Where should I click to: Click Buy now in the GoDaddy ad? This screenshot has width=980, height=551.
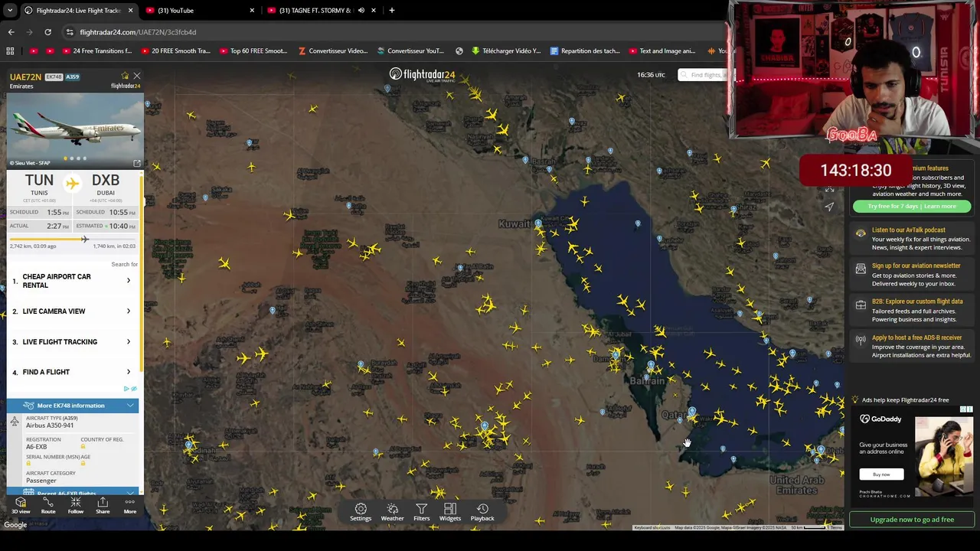pos(881,474)
